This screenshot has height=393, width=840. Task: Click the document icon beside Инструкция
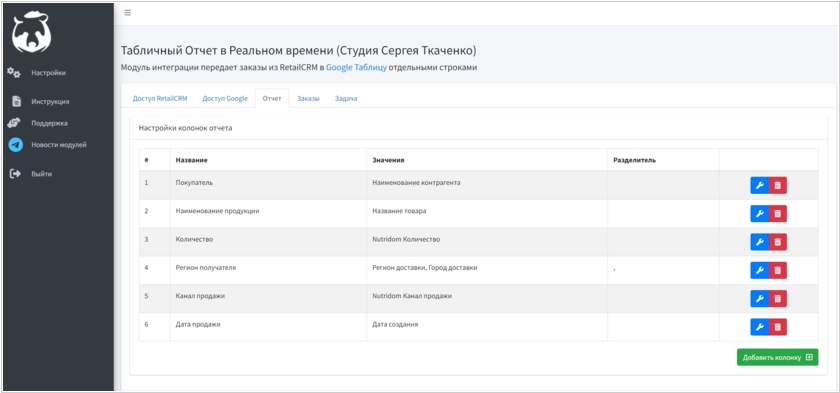[x=16, y=101]
